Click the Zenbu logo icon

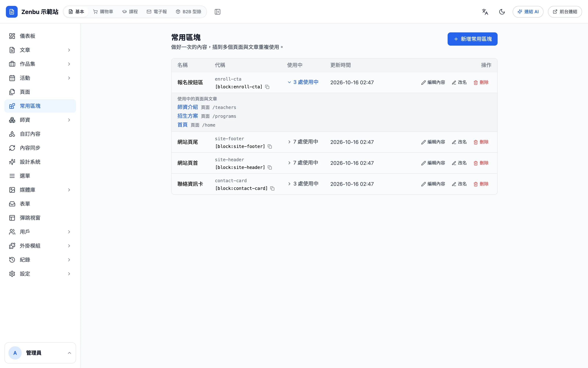[x=12, y=12]
